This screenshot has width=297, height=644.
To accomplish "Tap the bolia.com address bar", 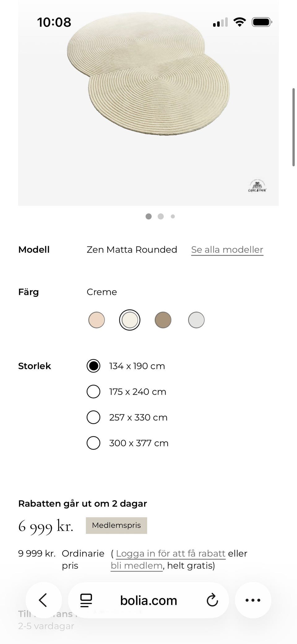I will point(148,600).
